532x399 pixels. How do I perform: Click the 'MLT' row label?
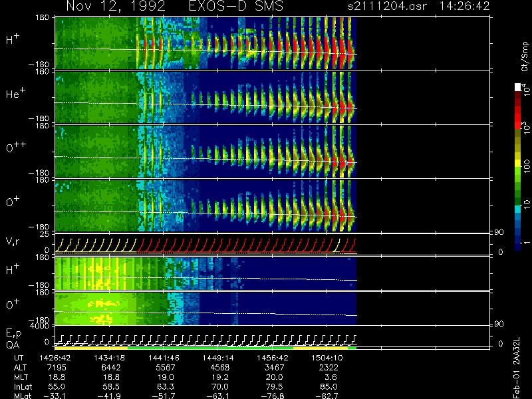[x=21, y=377]
